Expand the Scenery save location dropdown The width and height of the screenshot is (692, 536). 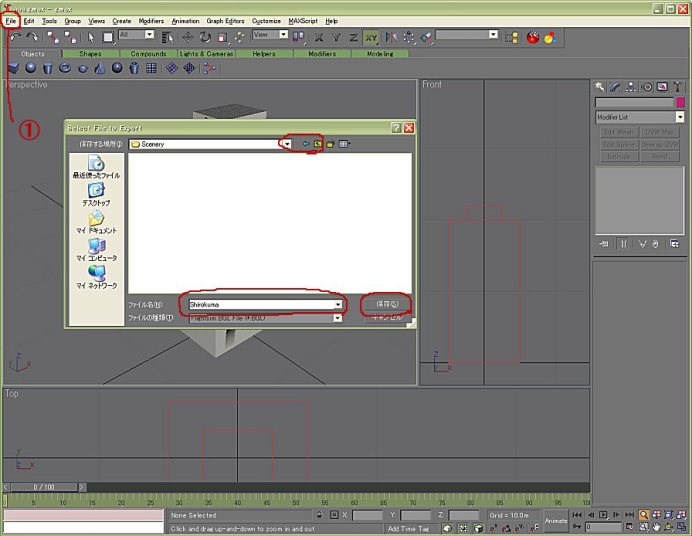click(287, 144)
